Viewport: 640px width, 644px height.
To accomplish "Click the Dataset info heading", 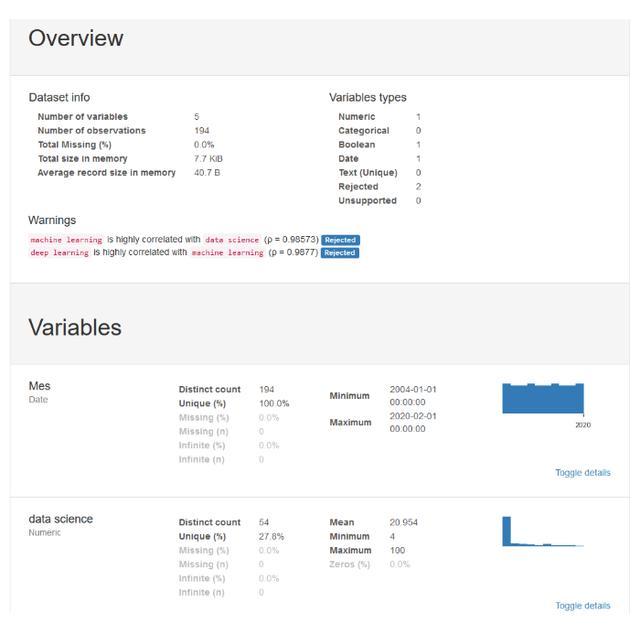I will tap(59, 98).
